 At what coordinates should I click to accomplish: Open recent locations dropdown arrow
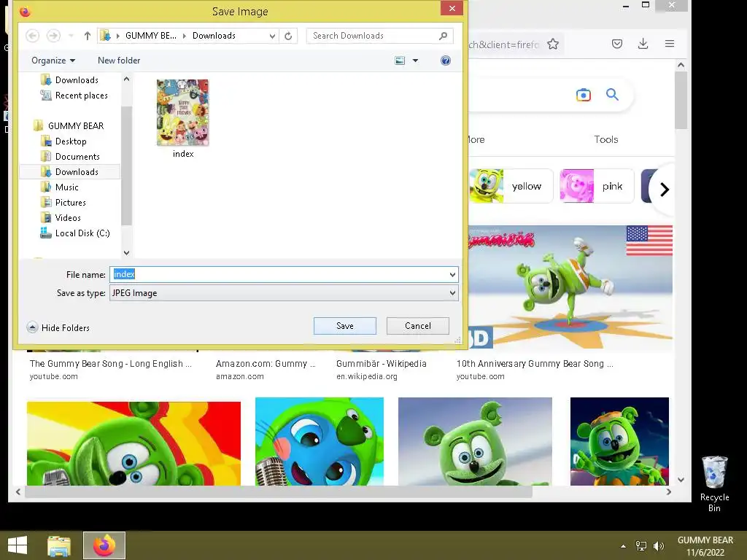[x=71, y=36]
